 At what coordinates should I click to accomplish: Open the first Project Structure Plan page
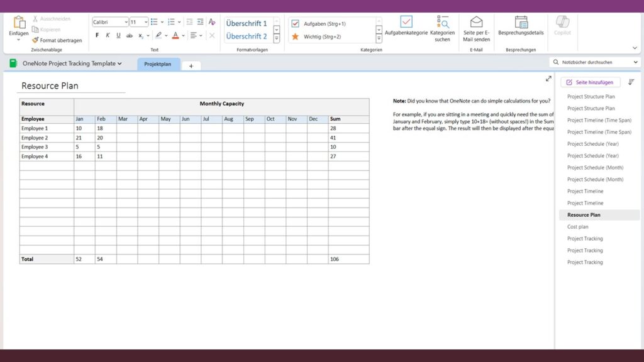point(591,96)
